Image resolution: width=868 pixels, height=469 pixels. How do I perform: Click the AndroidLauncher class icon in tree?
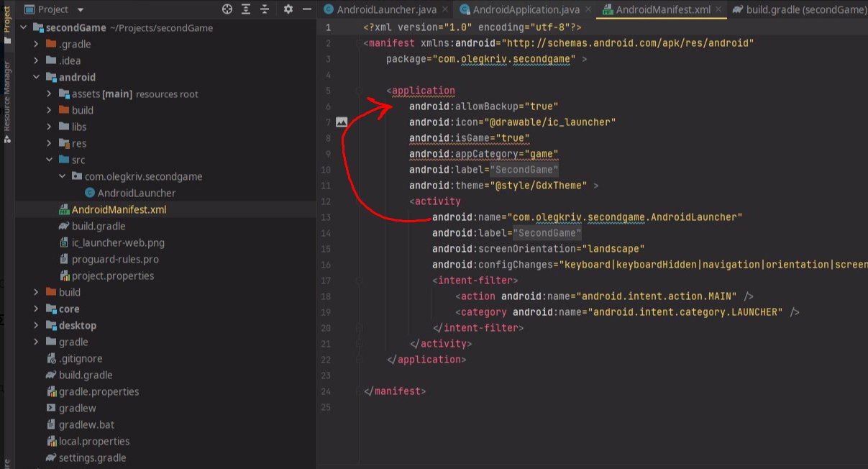(x=90, y=193)
